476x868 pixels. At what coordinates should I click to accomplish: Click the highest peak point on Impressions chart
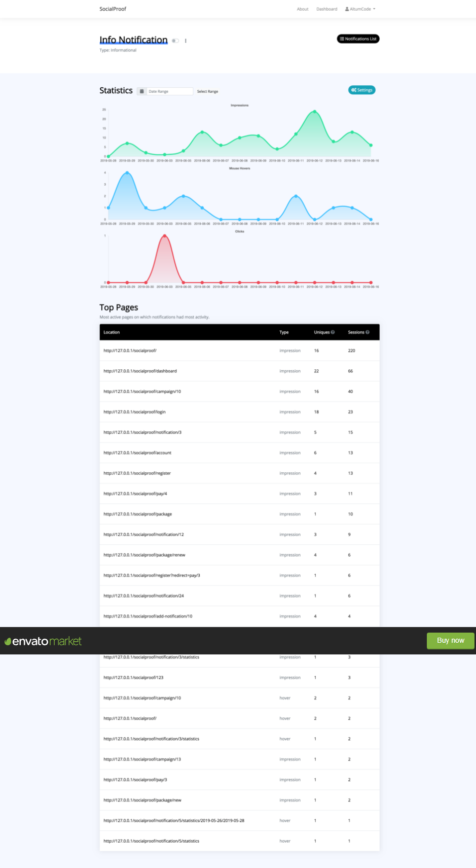click(315, 112)
